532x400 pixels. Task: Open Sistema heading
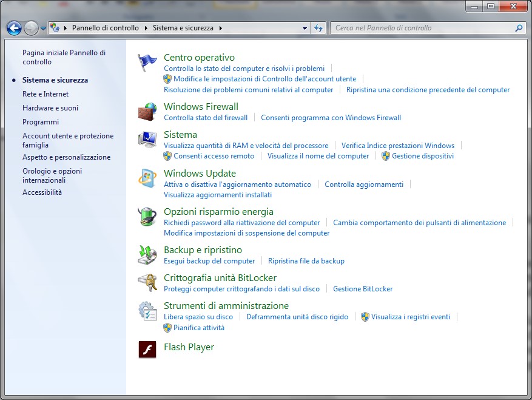pos(180,135)
